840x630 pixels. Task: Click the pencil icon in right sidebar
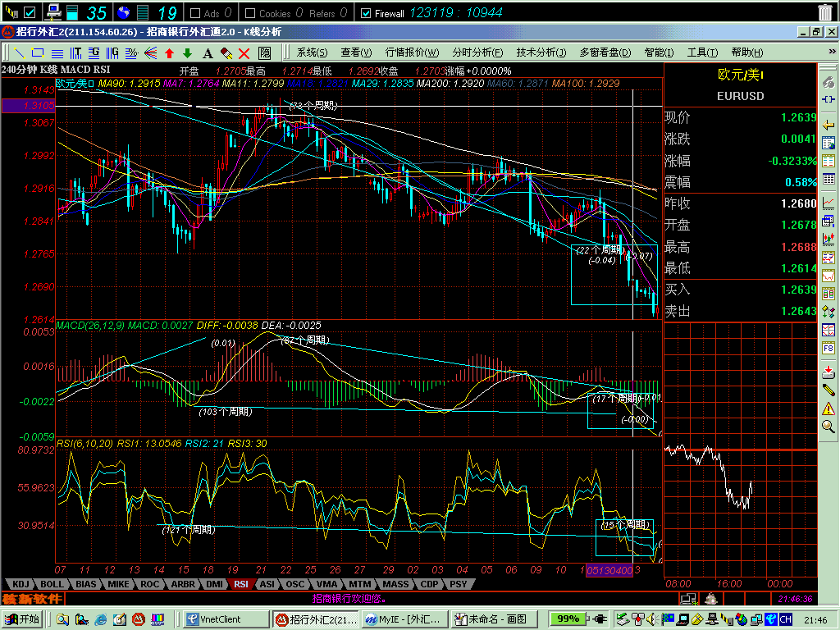pyautogui.click(x=829, y=390)
